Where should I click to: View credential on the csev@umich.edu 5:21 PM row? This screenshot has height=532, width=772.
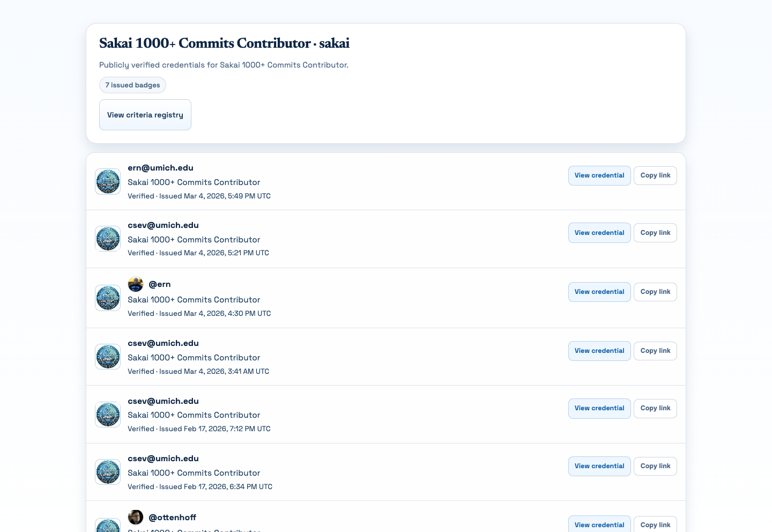(599, 233)
